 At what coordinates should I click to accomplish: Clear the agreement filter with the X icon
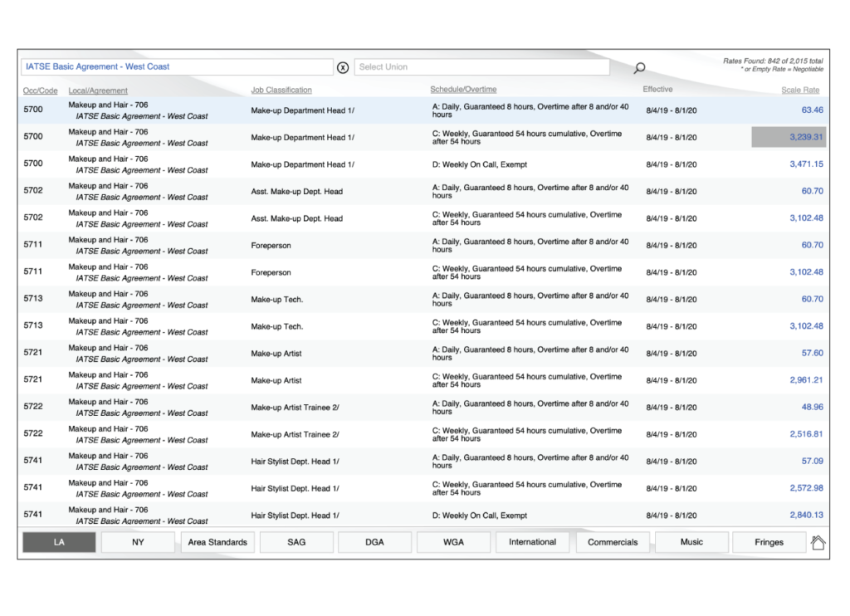[343, 67]
